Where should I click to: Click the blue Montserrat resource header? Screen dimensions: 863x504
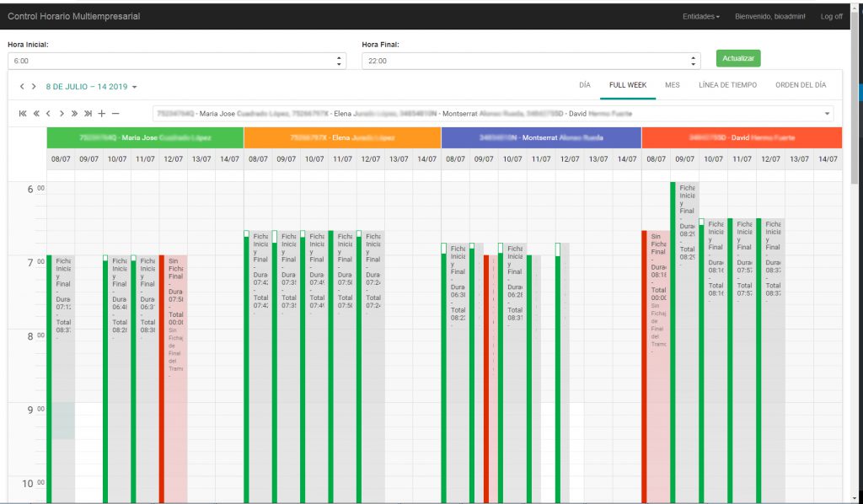(541, 137)
